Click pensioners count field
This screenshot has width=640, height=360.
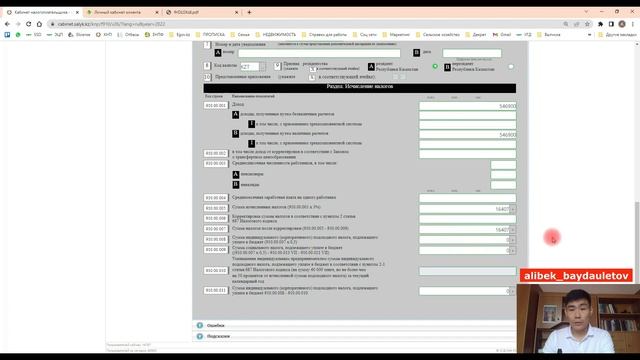[503, 175]
